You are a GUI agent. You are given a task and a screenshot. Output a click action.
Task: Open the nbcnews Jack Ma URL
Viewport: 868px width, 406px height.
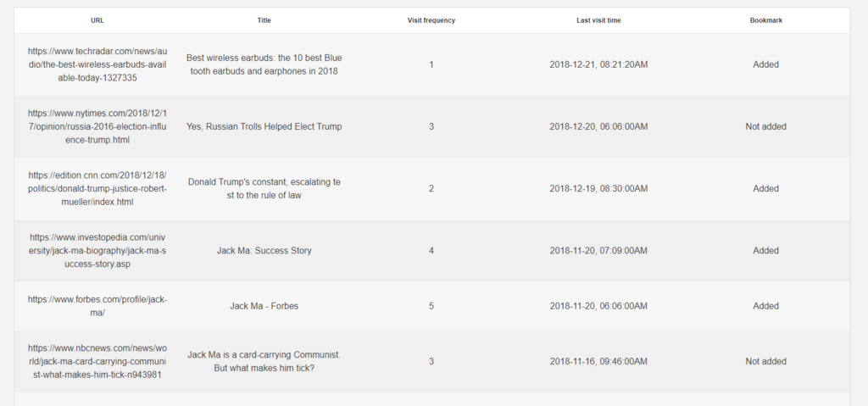coord(97,362)
